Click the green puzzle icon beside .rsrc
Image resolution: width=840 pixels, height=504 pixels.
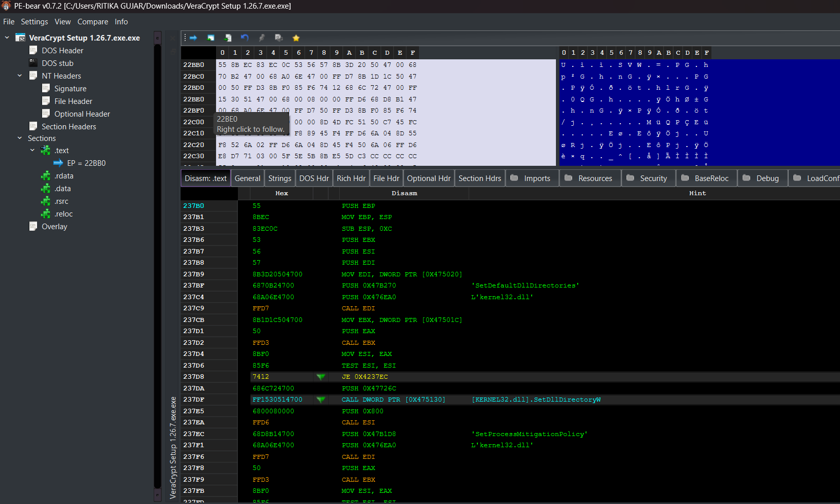point(46,201)
